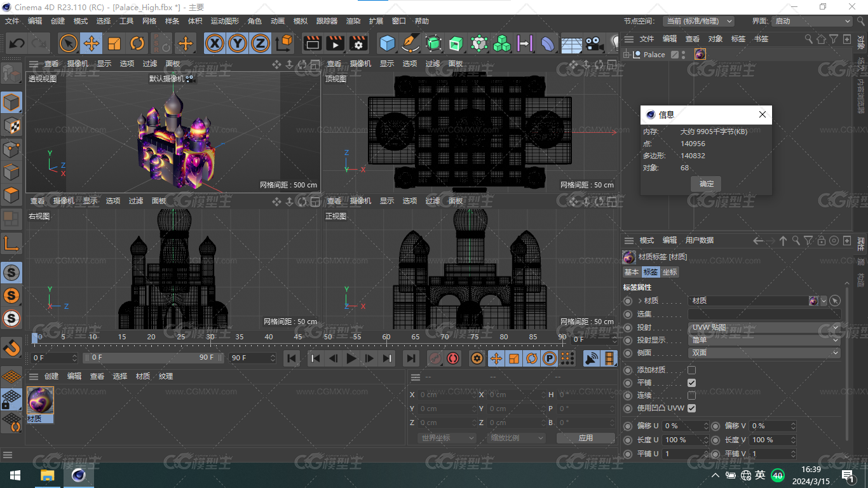The image size is (868, 488).
Task: Open the 投射 UVW 贴图 dropdown
Action: coord(764,327)
